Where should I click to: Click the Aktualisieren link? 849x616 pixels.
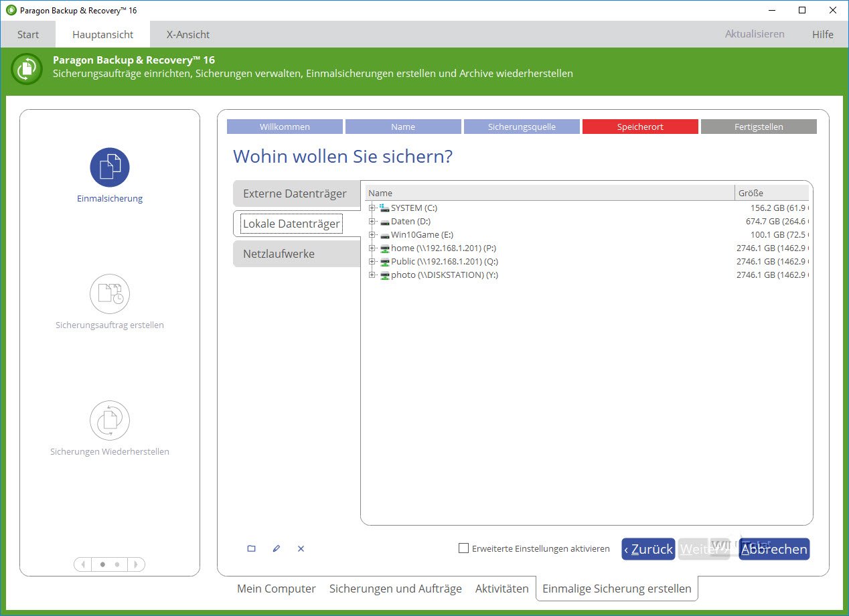[x=755, y=34]
